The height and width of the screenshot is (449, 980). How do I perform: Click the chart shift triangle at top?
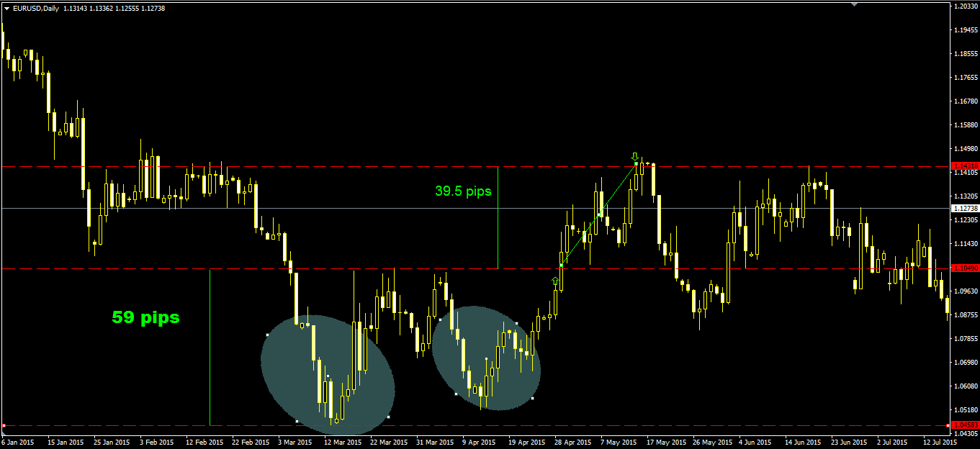coord(854,4)
